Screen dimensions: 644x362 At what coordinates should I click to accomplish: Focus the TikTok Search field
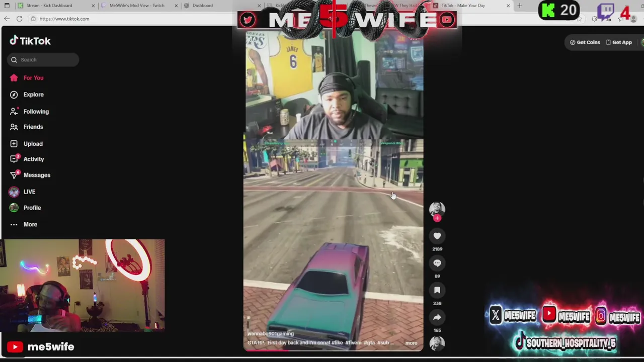[43, 60]
